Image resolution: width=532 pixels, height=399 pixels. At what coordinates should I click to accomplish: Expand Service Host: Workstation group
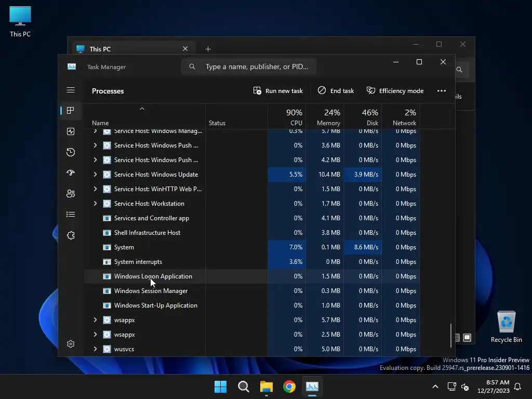(96, 204)
